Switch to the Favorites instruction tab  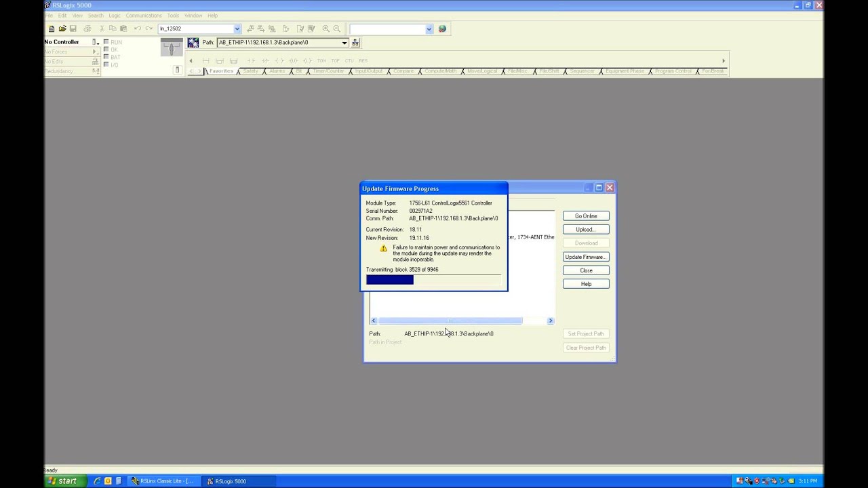[x=221, y=71]
